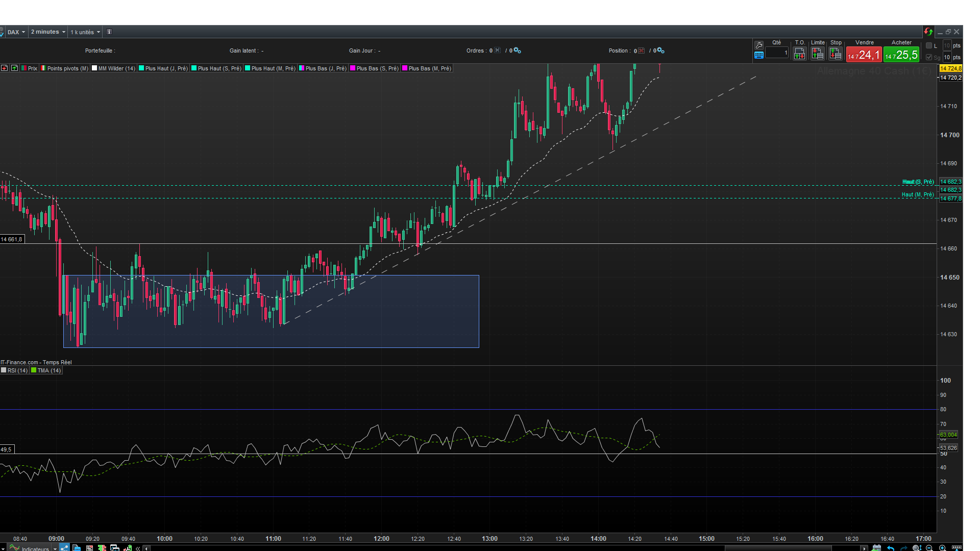Enable the L limit checkbox
The image size is (980, 551).
tap(929, 45)
